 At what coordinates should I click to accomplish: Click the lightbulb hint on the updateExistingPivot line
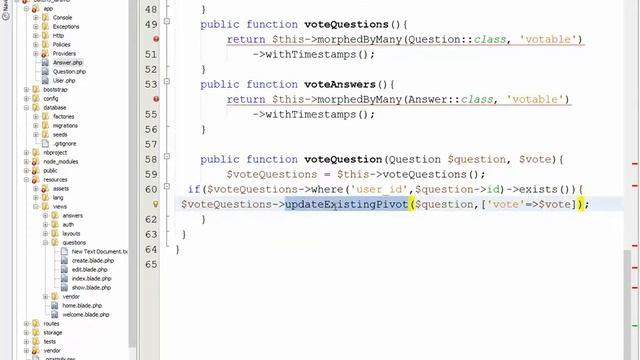click(x=156, y=204)
